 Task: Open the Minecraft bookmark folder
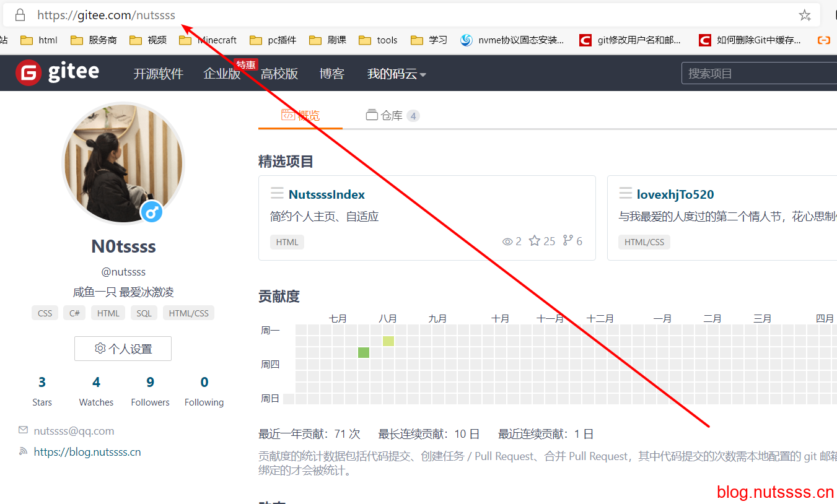coord(208,40)
